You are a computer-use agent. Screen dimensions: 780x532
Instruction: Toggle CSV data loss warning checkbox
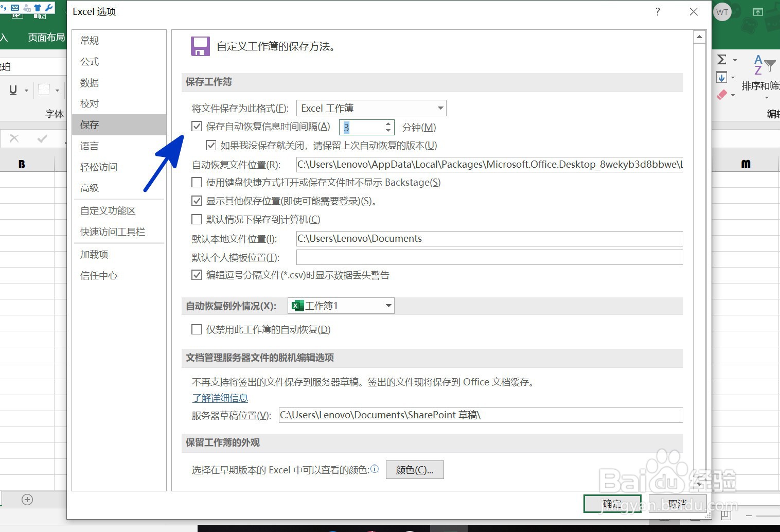[x=197, y=275]
